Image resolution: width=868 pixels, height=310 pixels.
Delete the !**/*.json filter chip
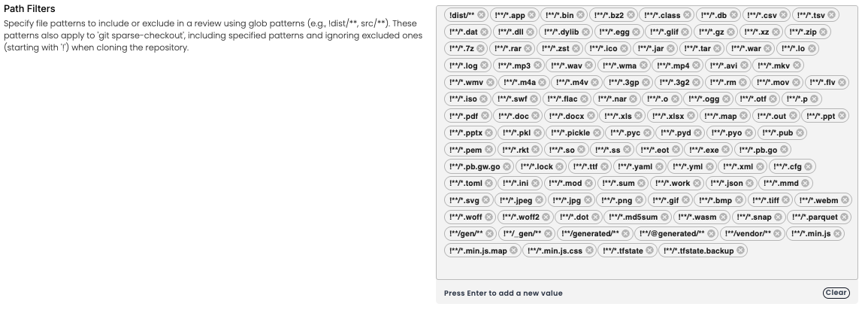tap(751, 183)
